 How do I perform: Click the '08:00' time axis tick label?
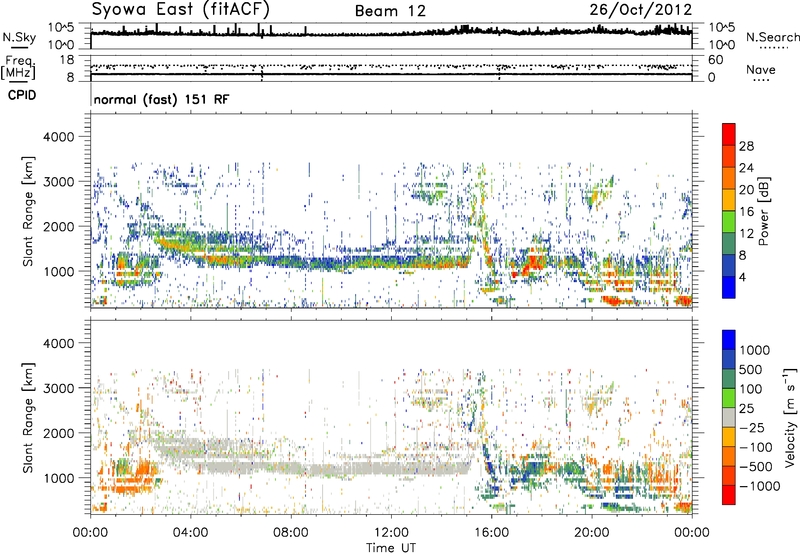pos(291,533)
